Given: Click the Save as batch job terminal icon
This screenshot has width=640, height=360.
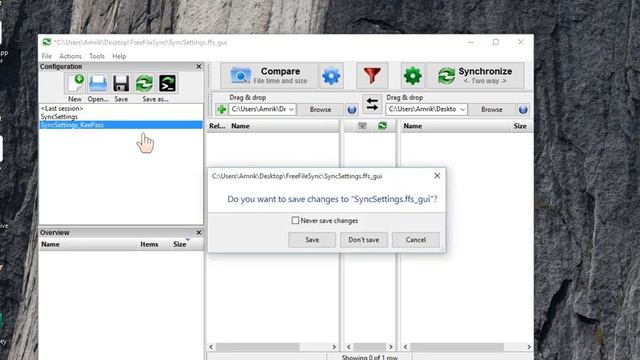Looking at the screenshot, I should 167,83.
